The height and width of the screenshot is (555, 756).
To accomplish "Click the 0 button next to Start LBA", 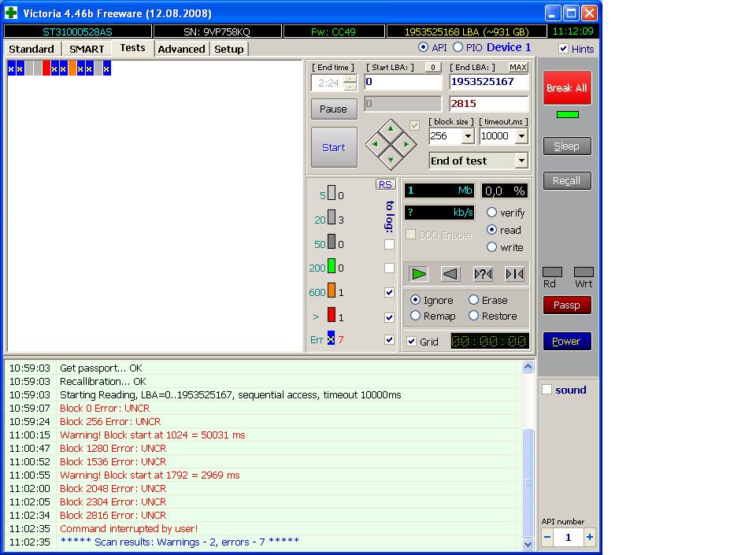I will point(433,68).
